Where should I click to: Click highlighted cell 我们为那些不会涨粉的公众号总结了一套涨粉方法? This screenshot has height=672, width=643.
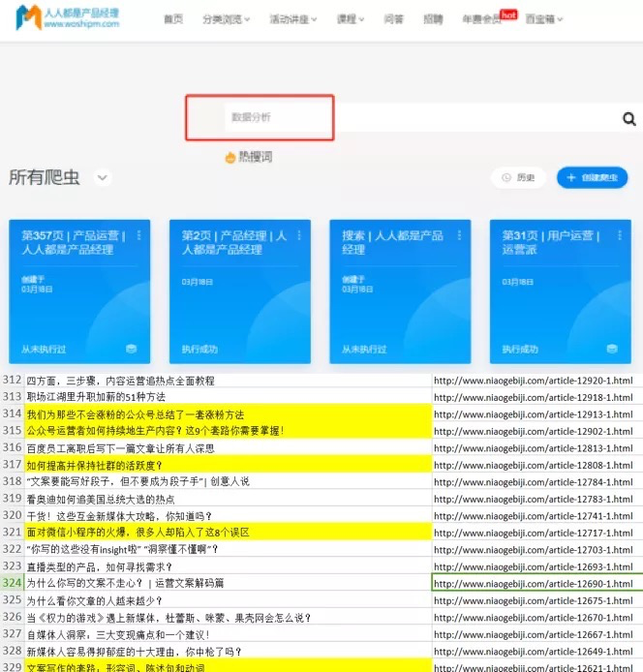228,414
